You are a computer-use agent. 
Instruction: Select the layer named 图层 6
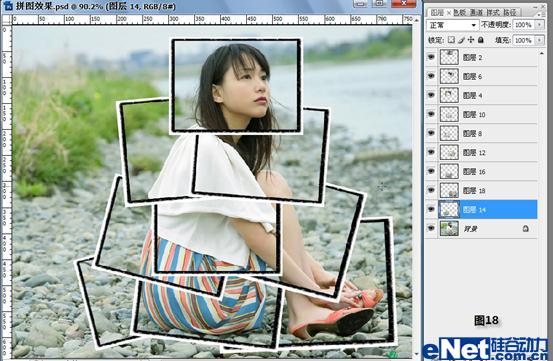pyautogui.click(x=472, y=77)
